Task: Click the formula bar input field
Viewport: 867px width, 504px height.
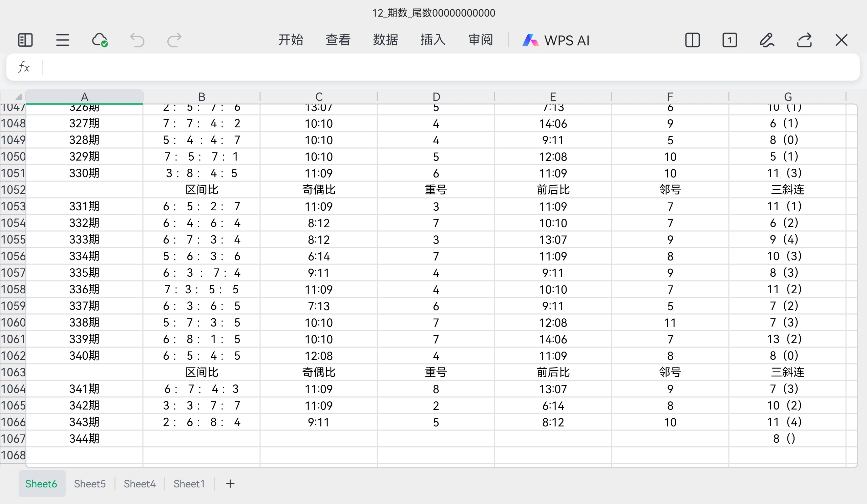Action: 447,67
